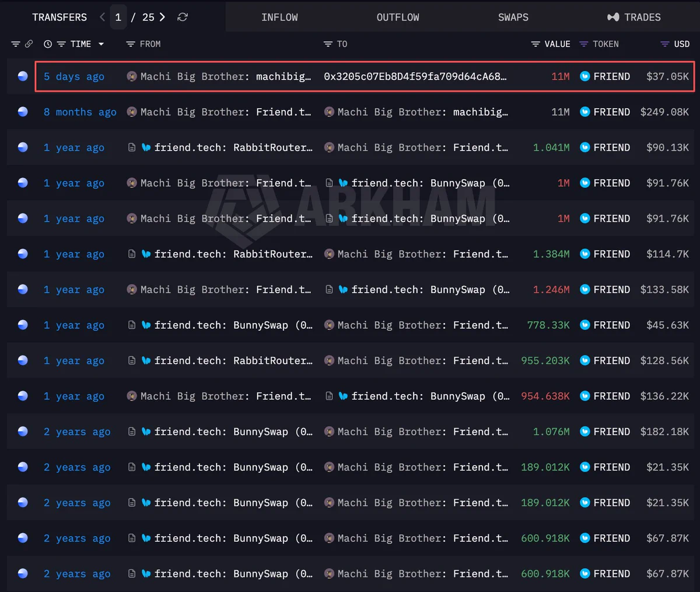Click the 1.246M value cell

tap(551, 290)
